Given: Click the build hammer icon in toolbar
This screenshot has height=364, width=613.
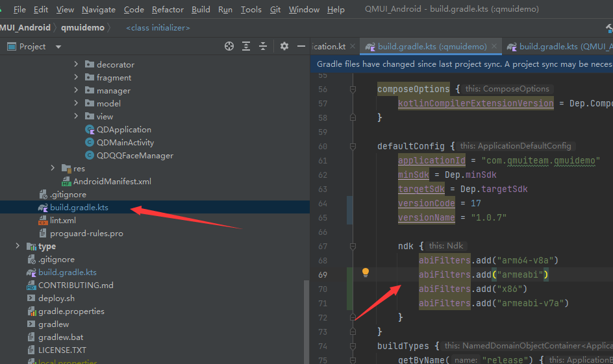Looking at the screenshot, I should pos(609,28).
